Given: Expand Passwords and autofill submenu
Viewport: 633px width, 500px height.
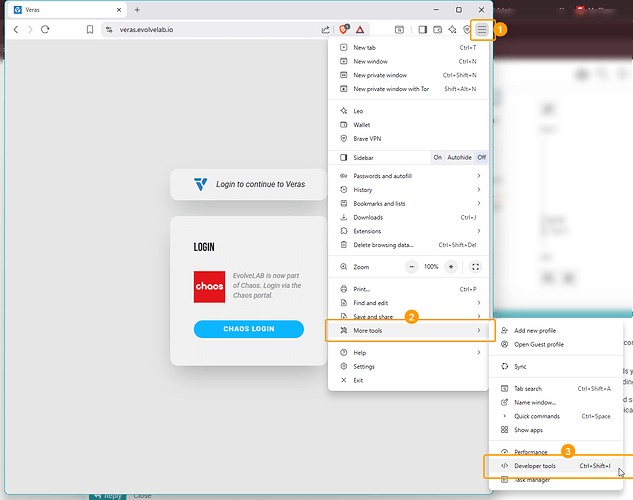Looking at the screenshot, I should 409,176.
